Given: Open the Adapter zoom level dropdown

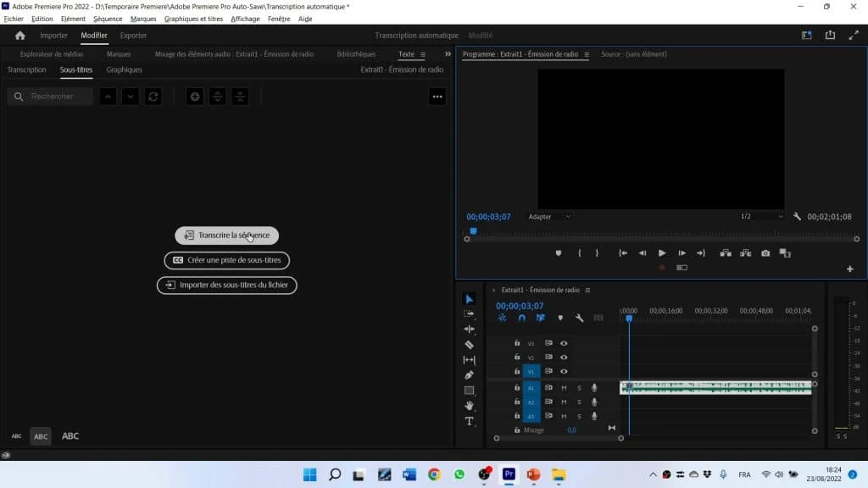Looking at the screenshot, I should (548, 217).
